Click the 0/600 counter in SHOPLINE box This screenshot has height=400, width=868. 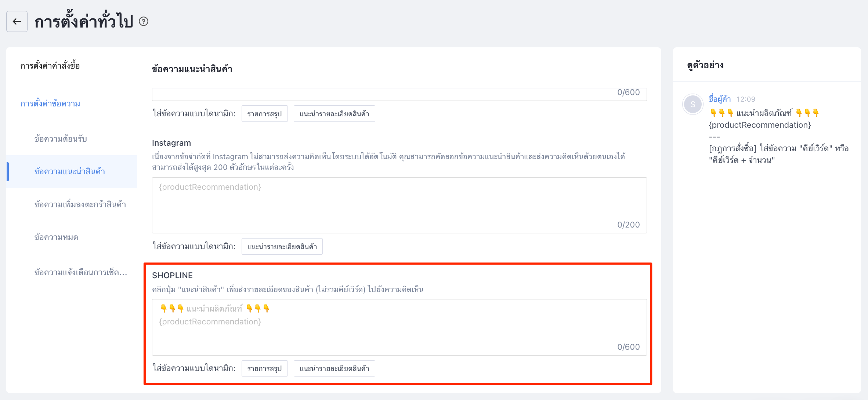628,347
